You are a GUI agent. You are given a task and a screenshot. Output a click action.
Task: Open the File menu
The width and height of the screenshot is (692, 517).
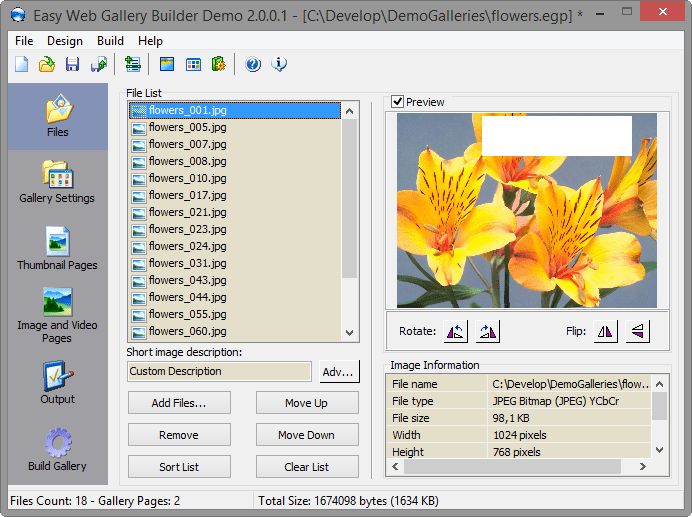(x=24, y=41)
